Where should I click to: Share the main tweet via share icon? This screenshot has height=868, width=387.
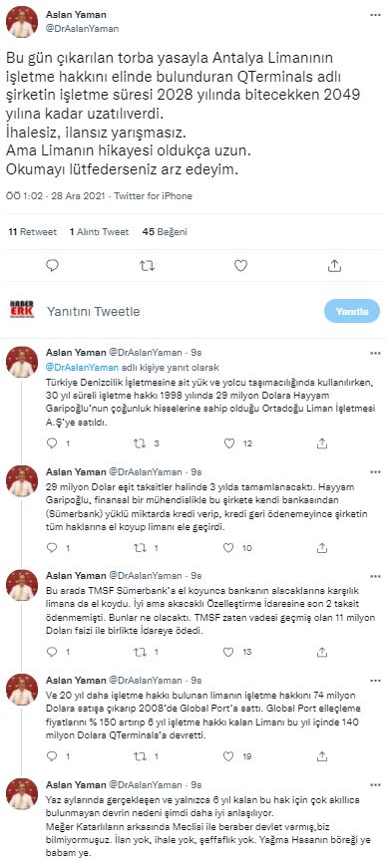334,266
